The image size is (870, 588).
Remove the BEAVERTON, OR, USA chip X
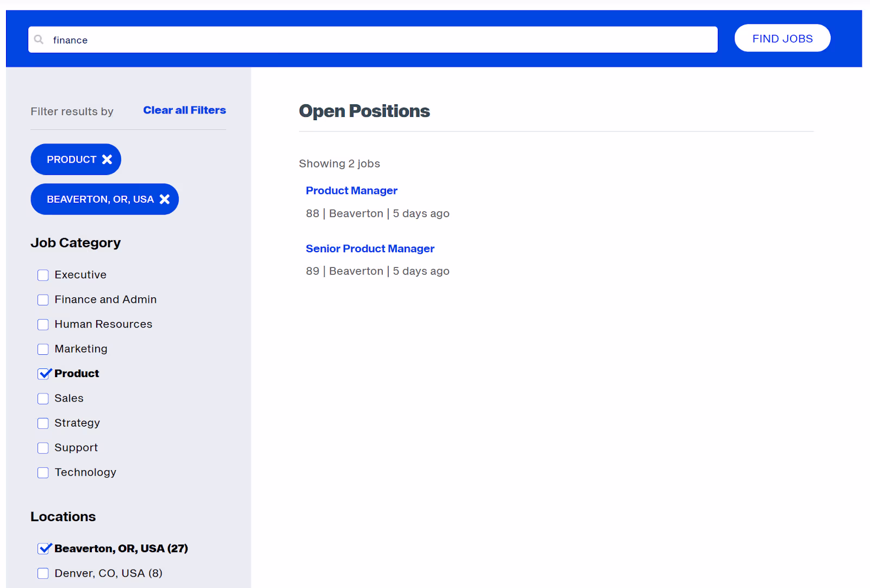pos(165,199)
